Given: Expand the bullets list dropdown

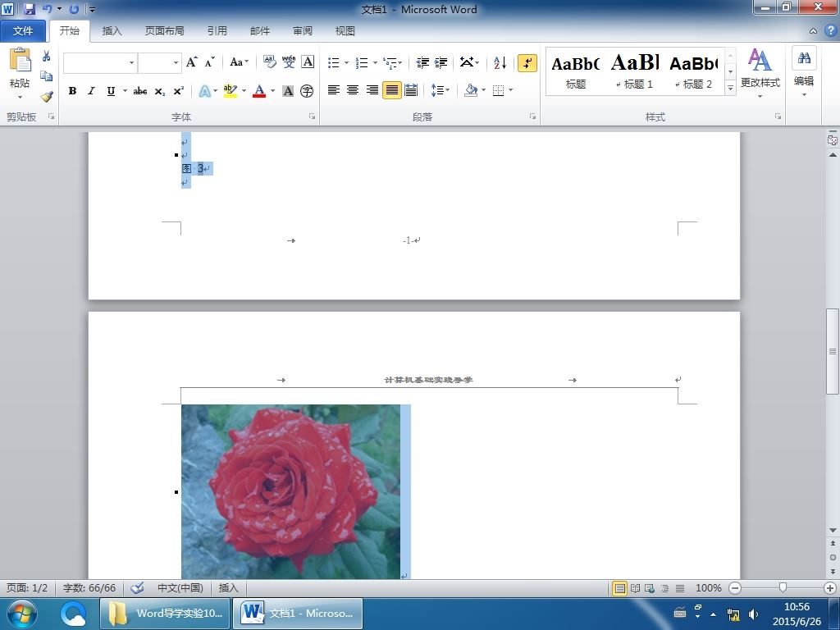Looking at the screenshot, I should pyautogui.click(x=347, y=62).
